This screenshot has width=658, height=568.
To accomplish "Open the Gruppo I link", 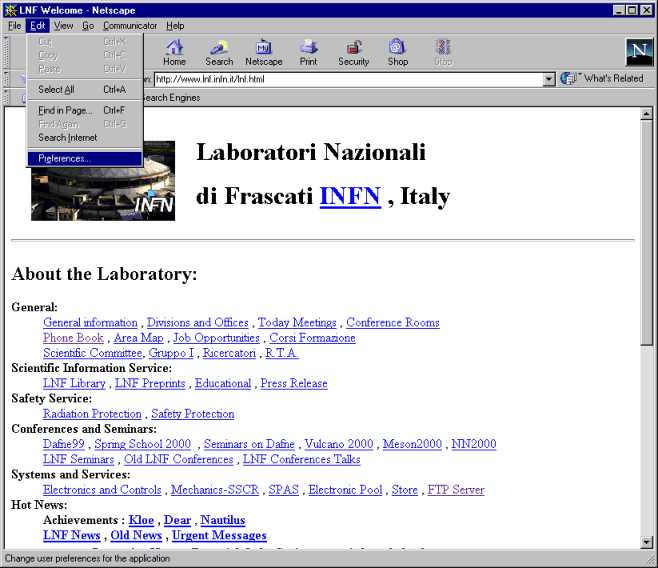I will [171, 353].
